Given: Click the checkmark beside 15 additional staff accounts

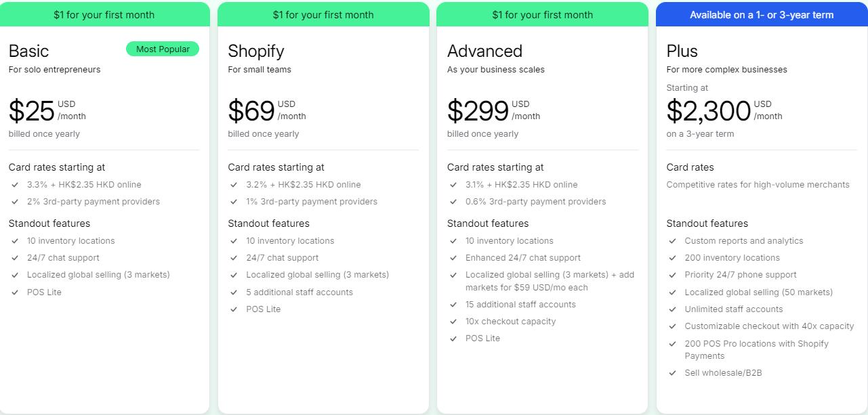Looking at the screenshot, I should tap(454, 305).
